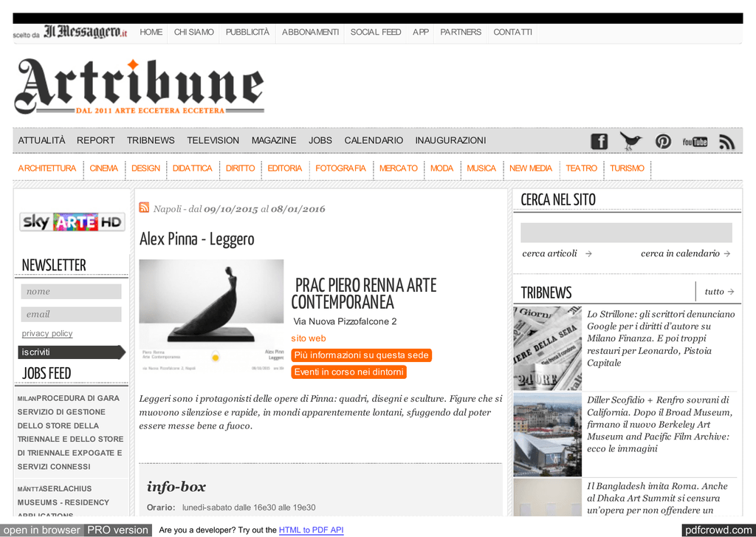Image resolution: width=756 pixels, height=537 pixels.
Task: Open the Diller Scofidio museum thumbnail
Action: pyautogui.click(x=547, y=435)
